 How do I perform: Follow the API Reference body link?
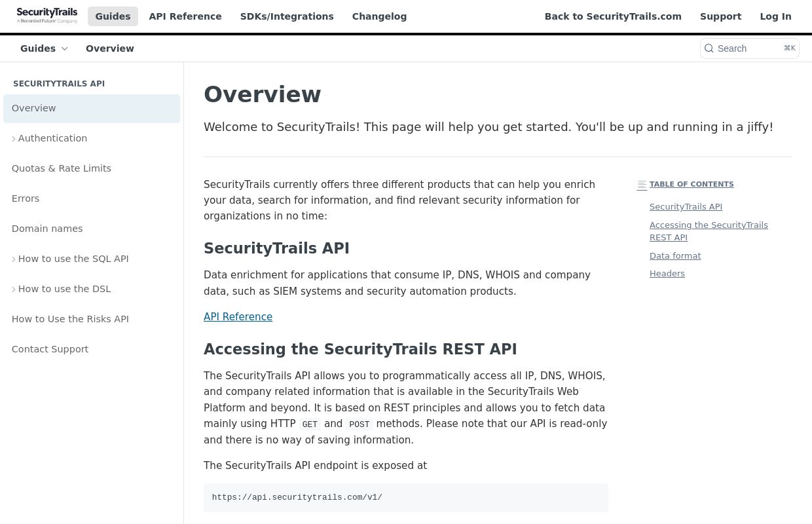[238, 317]
